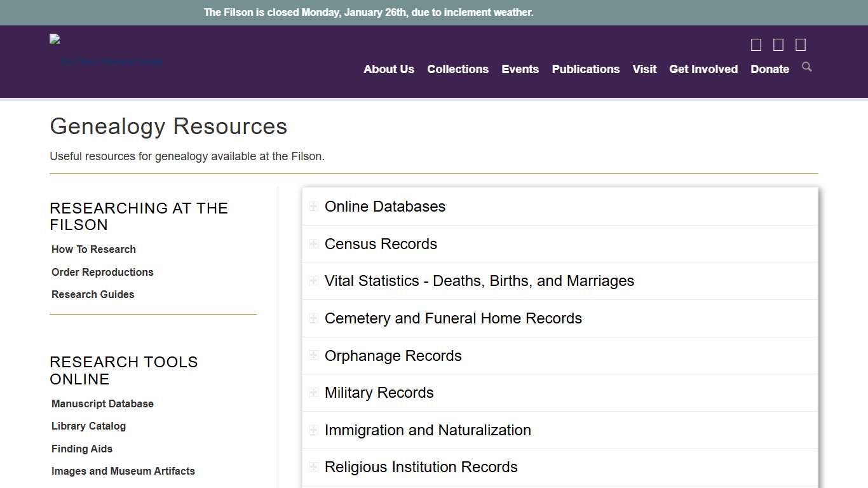Image resolution: width=868 pixels, height=488 pixels.
Task: Open the Collections menu
Action: (458, 69)
